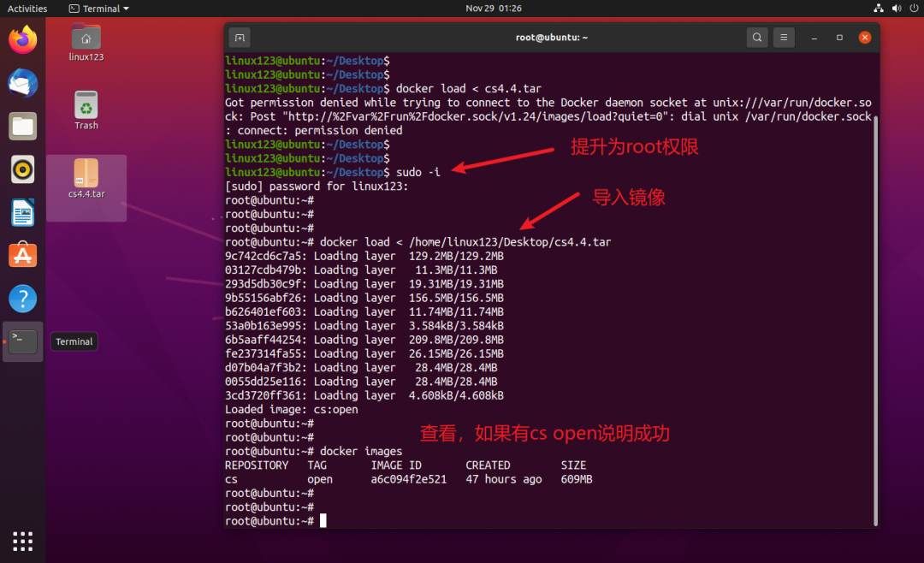
Task: Click the '9c742cd6c7a5' layer line
Action: click(364, 256)
